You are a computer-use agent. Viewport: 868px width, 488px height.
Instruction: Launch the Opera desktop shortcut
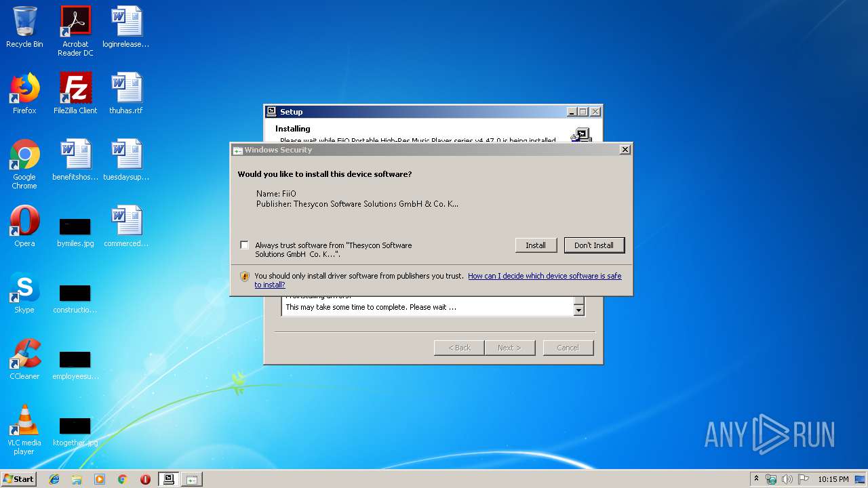click(x=24, y=226)
